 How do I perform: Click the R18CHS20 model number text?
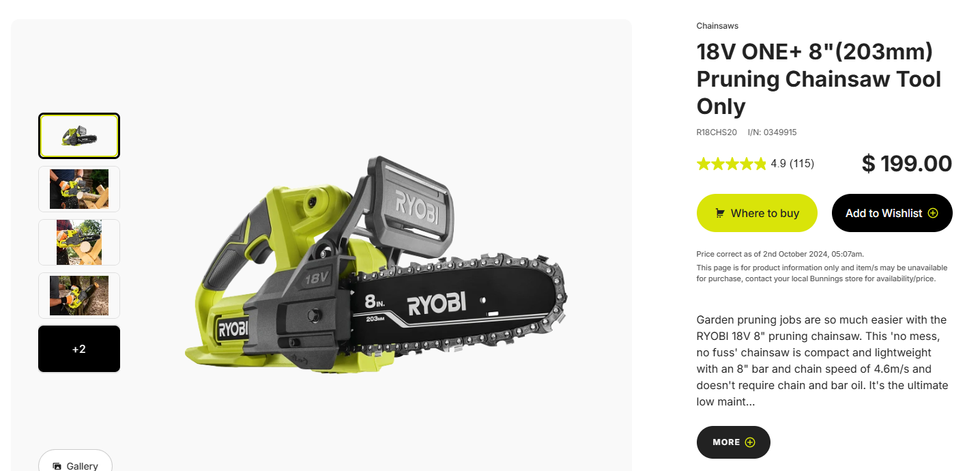pyautogui.click(x=717, y=132)
